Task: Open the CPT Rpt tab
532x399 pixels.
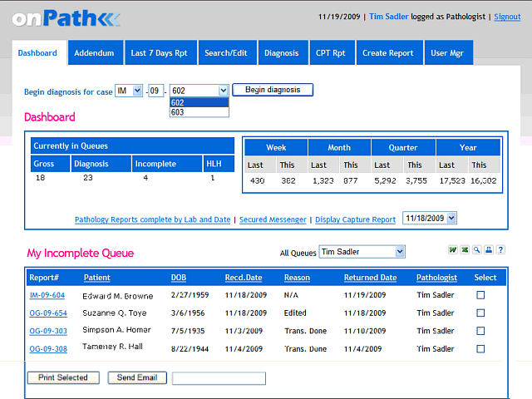Action: 331,53
